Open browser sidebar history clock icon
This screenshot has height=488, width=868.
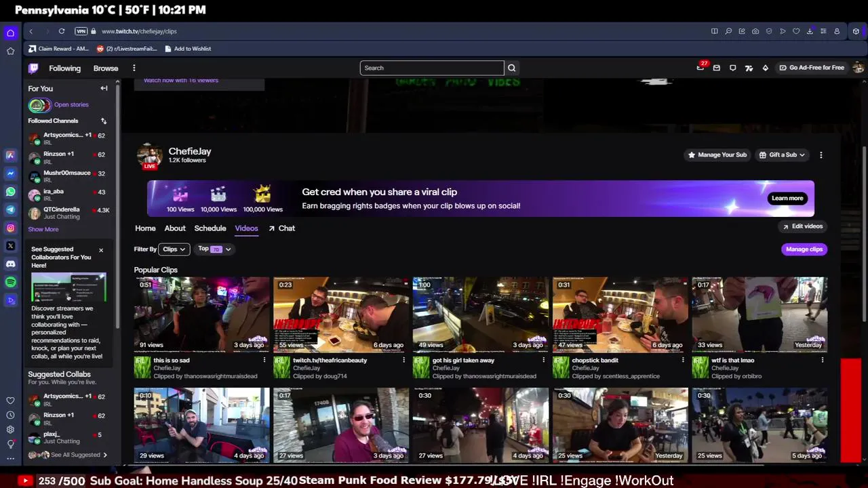[10, 415]
